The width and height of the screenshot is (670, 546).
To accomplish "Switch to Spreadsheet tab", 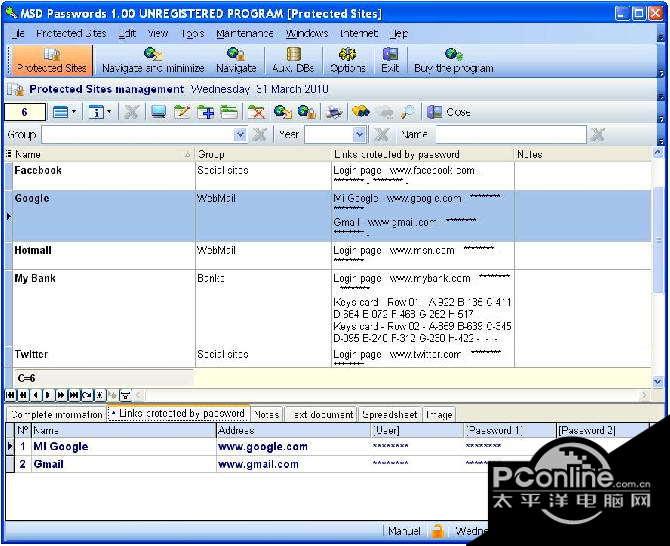I will click(390, 414).
